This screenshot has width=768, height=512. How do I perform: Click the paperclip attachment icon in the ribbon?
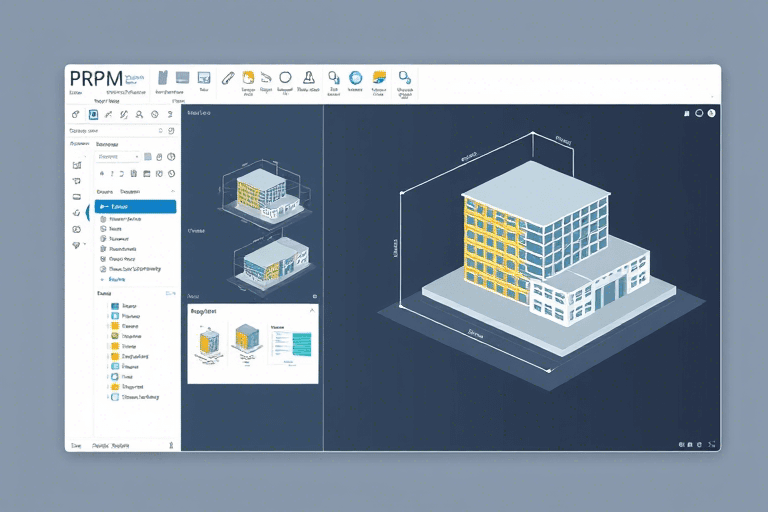228,77
